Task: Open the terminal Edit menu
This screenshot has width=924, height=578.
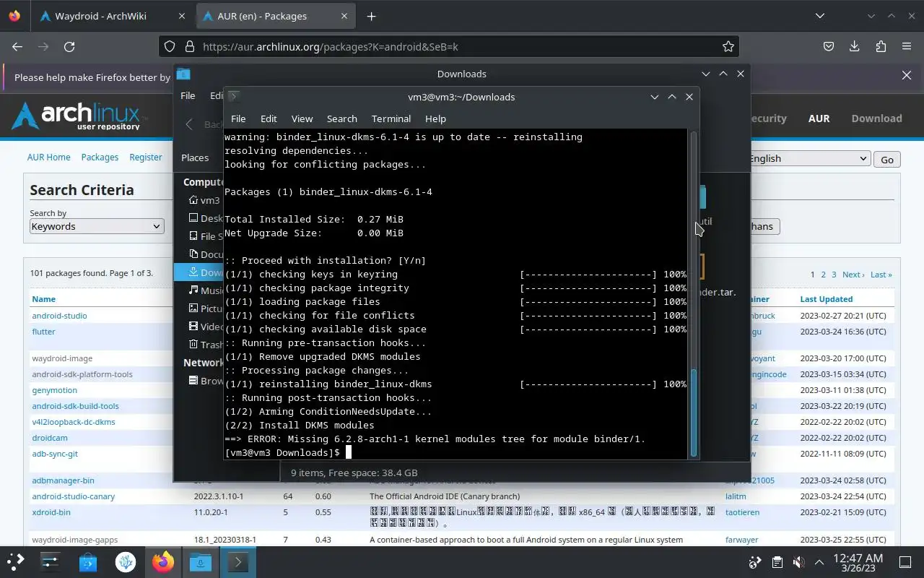Action: point(269,118)
